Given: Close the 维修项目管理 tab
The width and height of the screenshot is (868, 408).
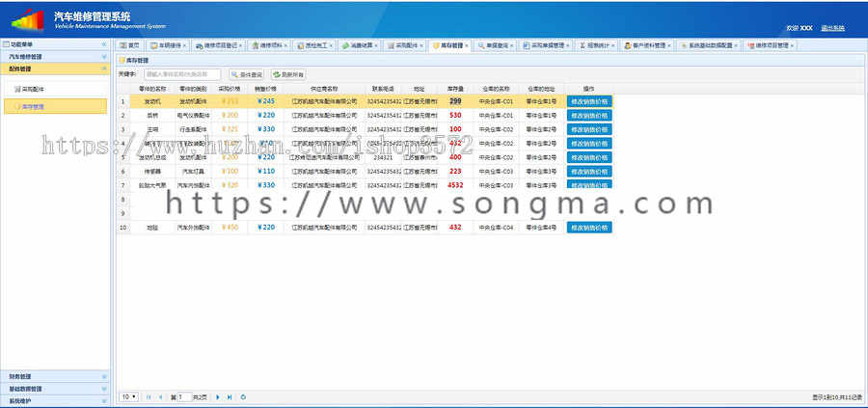Looking at the screenshot, I should tap(792, 45).
